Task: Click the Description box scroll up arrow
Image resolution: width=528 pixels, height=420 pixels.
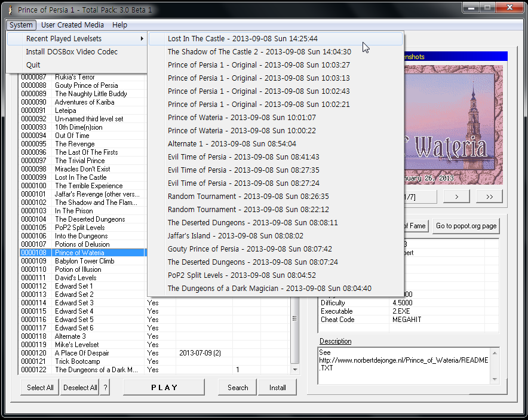Action: (495, 353)
